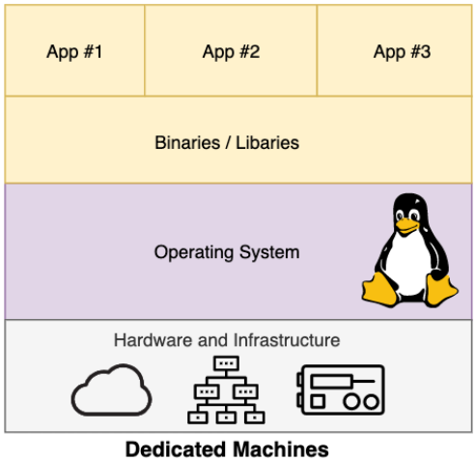Click the small square on device icon
The height and width of the screenshot is (461, 476).
(318, 402)
